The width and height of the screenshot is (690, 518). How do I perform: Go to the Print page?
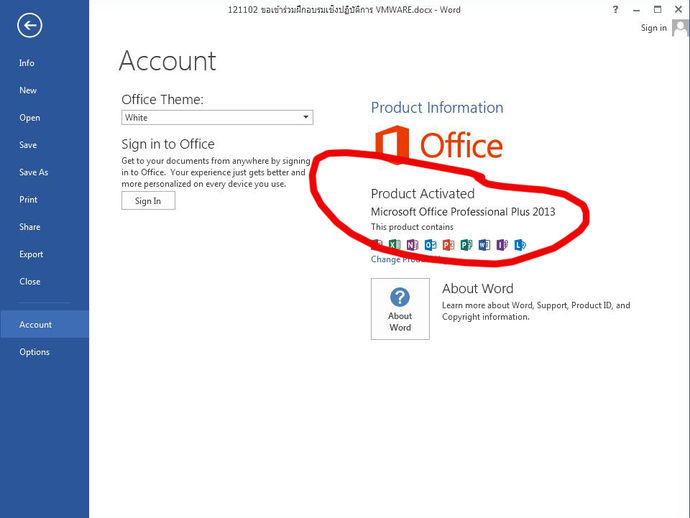pyautogui.click(x=28, y=199)
